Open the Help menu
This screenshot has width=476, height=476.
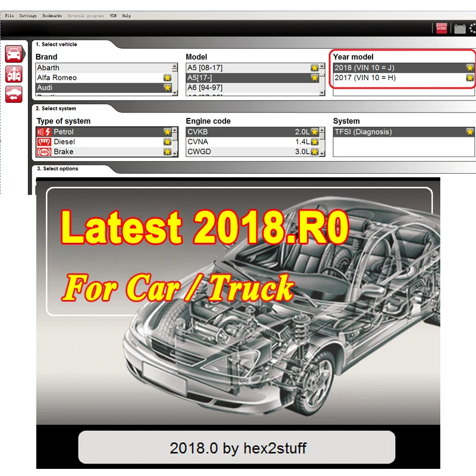click(126, 16)
